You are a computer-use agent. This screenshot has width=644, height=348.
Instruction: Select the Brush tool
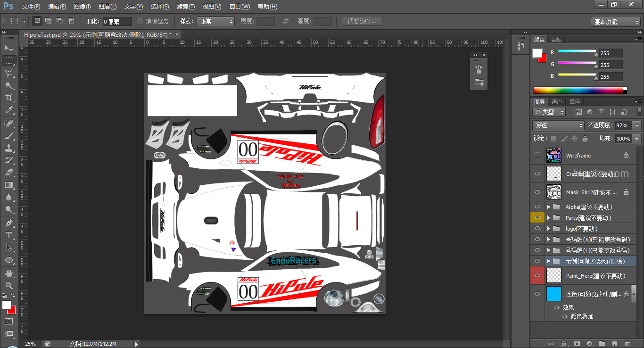(x=9, y=136)
